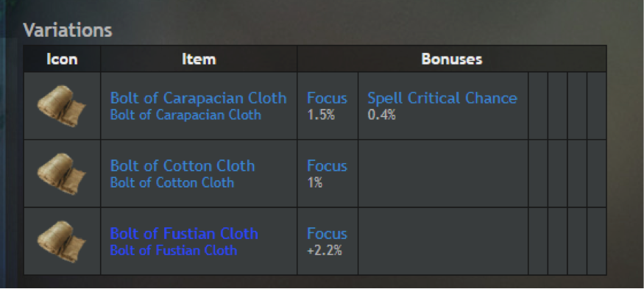Open the large Bolt of Fustian Cloth link
The width and height of the screenshot is (644, 289).
tap(184, 233)
